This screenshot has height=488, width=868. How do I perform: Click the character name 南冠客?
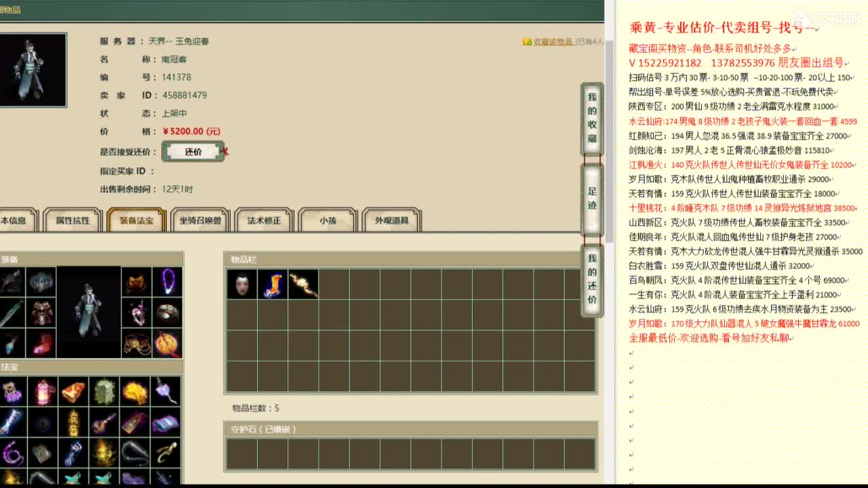tap(174, 60)
